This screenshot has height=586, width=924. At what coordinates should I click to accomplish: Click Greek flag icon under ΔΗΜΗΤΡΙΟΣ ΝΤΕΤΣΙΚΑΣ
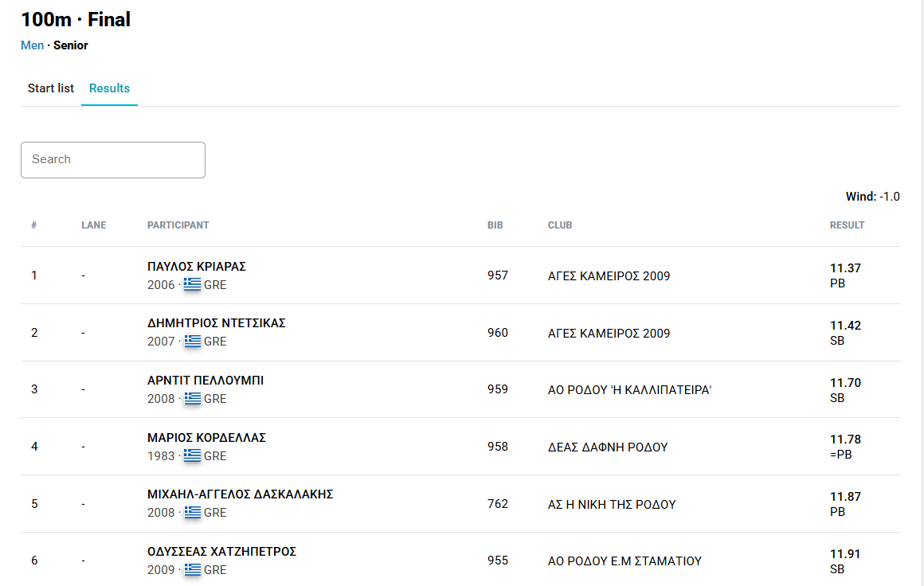point(192,342)
